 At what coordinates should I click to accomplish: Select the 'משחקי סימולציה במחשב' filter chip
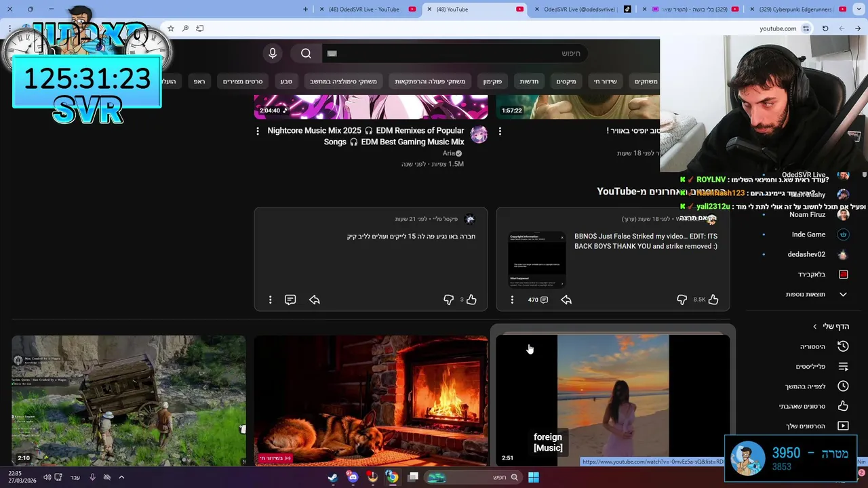pyautogui.click(x=343, y=81)
